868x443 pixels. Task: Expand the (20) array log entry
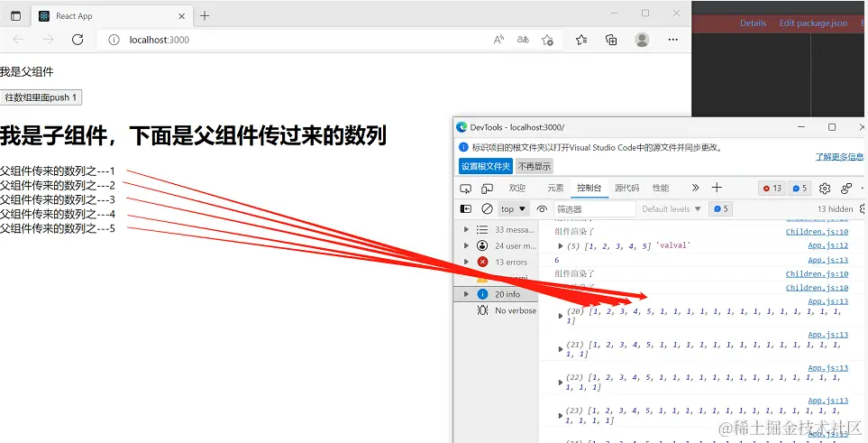[561, 316]
